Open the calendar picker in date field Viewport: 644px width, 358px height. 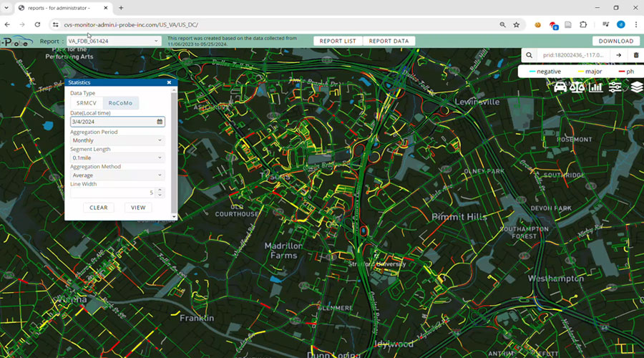point(160,122)
